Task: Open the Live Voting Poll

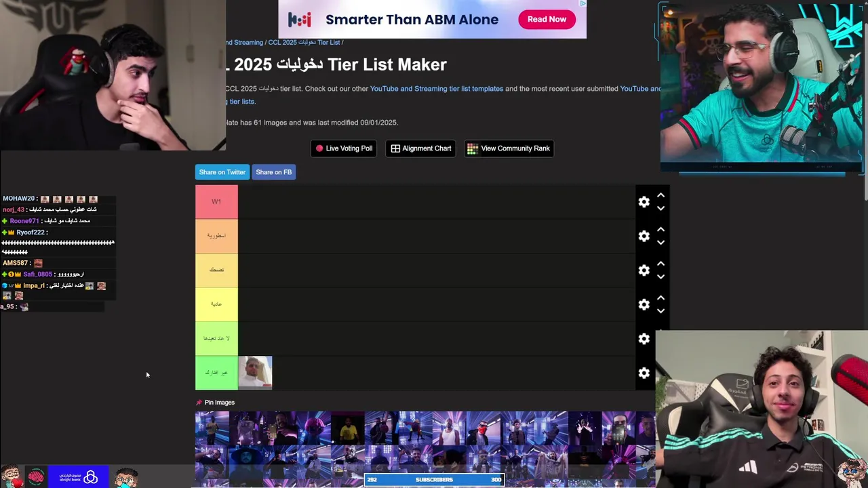Action: tap(344, 148)
